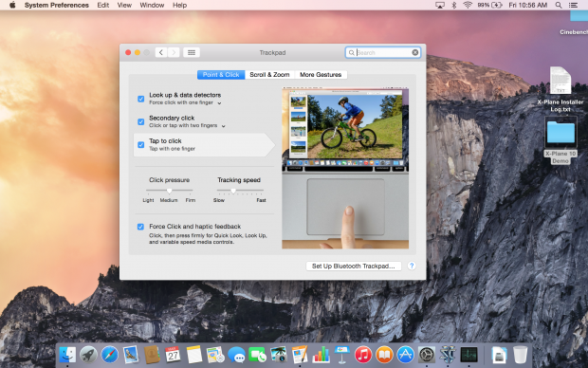Go back with the left arrow button
Screen dimensions: 588x368
[161, 52]
